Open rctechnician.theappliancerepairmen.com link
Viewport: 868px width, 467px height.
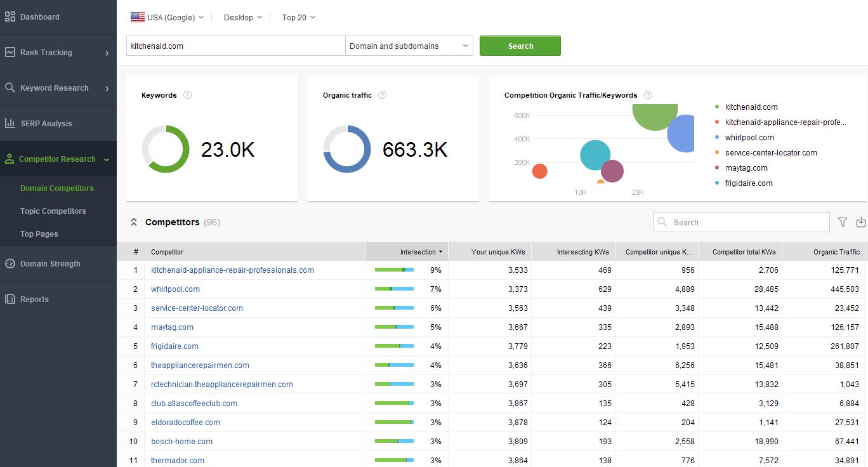coord(222,385)
